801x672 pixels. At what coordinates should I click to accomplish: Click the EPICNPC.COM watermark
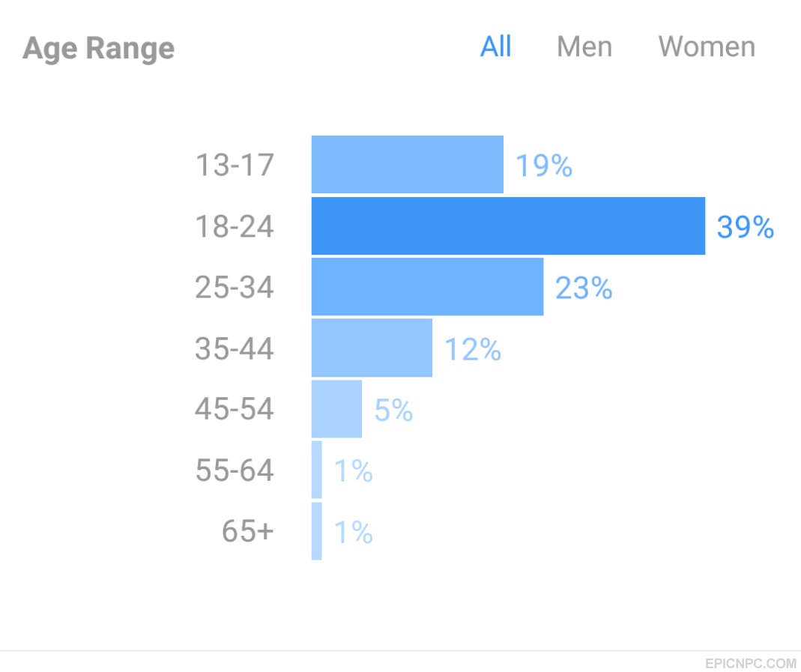pyautogui.click(x=751, y=663)
